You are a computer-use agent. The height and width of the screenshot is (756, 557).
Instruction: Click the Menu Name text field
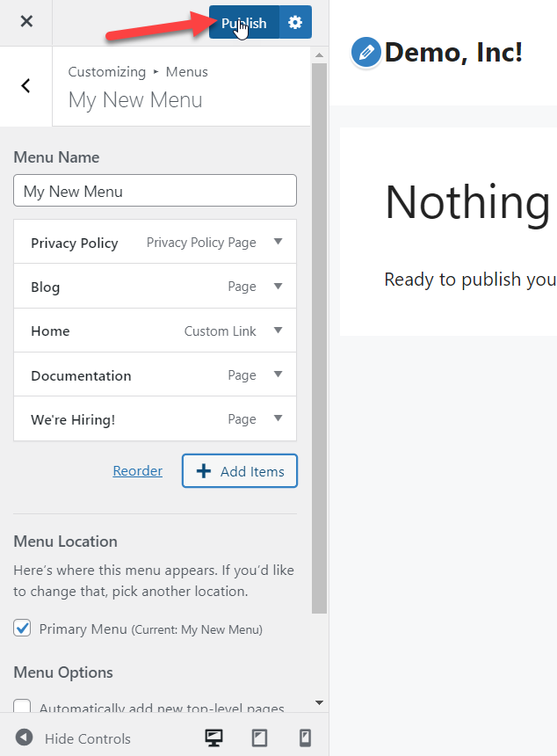(156, 191)
